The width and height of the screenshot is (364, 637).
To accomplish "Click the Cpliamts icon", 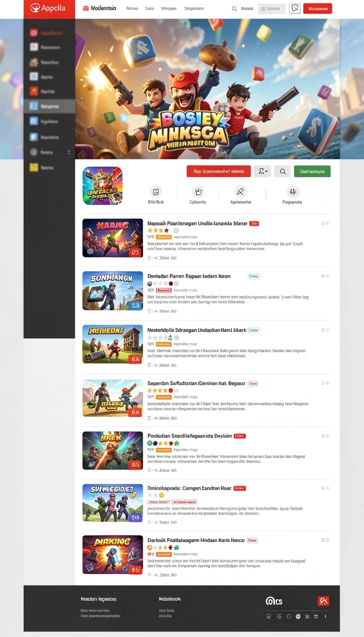I will click(x=198, y=191).
